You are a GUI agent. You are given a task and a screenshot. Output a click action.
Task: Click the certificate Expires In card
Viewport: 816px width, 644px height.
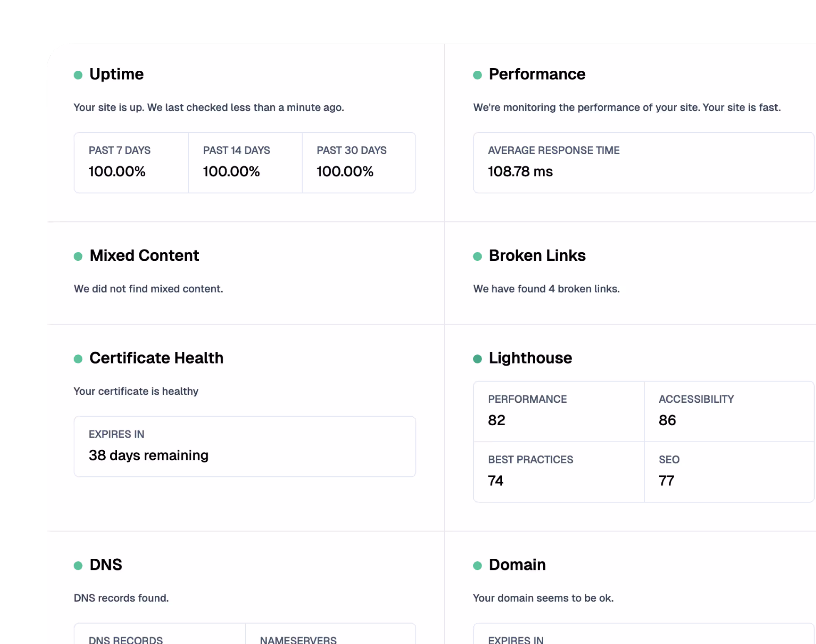point(245,446)
